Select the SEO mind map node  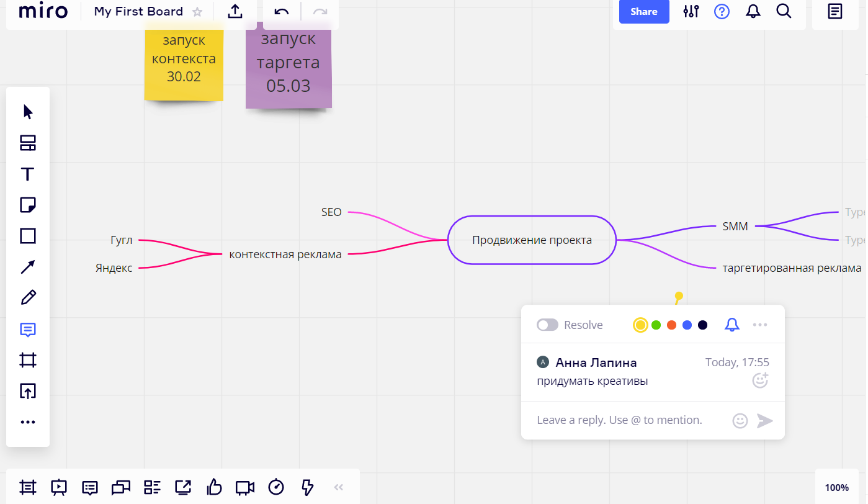click(331, 212)
